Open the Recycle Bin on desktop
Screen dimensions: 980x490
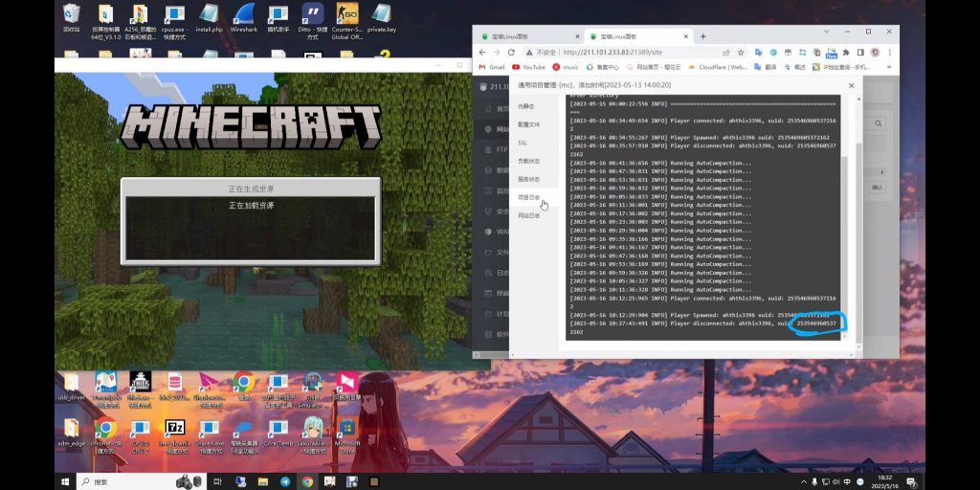tap(71, 16)
